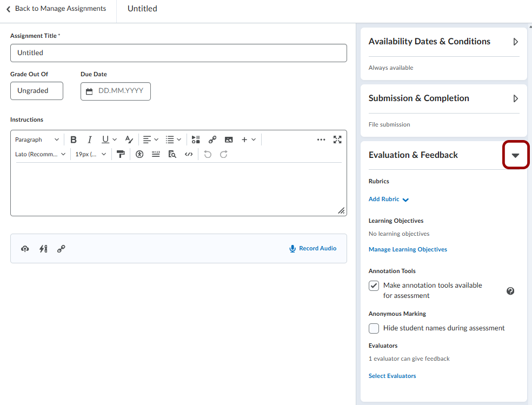Redo the last edit
The width and height of the screenshot is (532, 405).
pyautogui.click(x=224, y=154)
